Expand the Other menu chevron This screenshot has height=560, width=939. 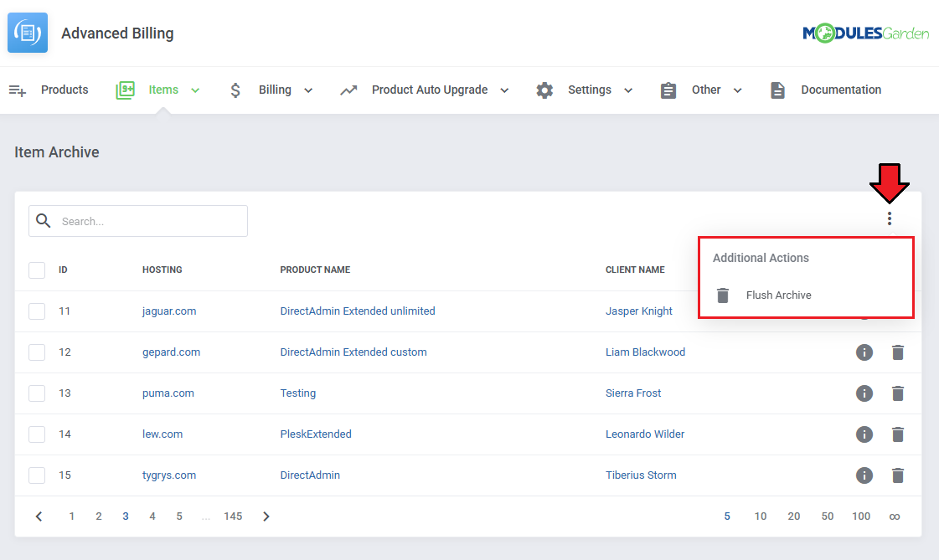[738, 90]
